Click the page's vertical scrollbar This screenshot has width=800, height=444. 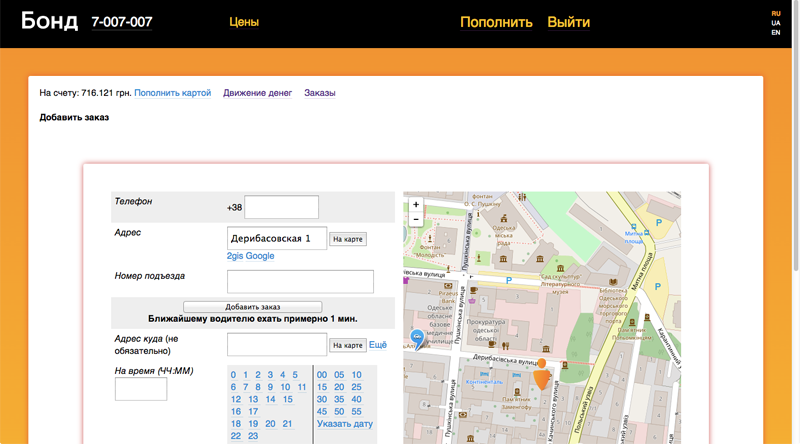796,138
